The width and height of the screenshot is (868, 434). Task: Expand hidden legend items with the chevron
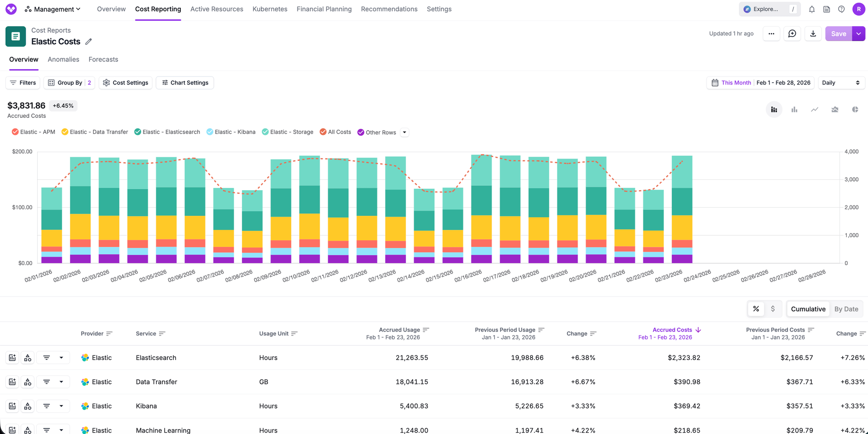[x=405, y=132]
